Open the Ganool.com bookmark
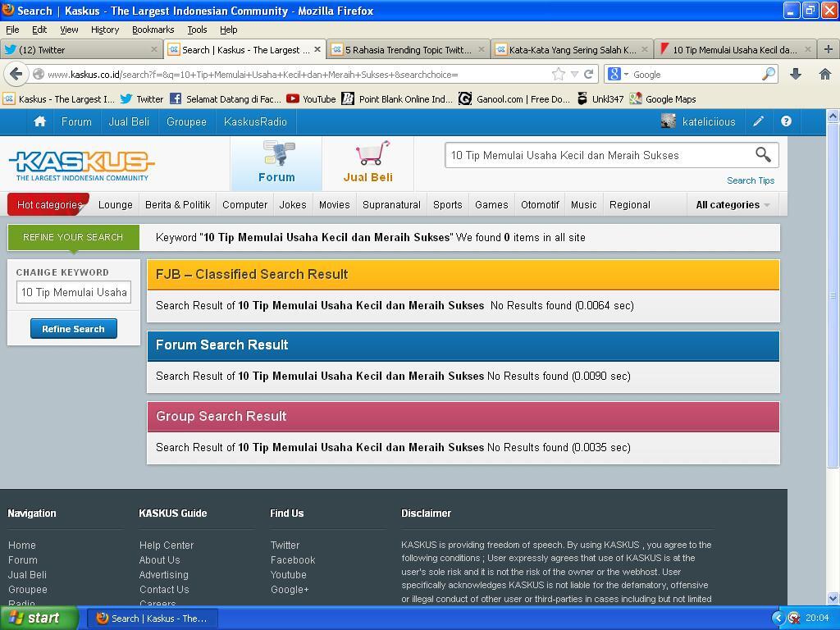This screenshot has height=630, width=840. tap(515, 99)
